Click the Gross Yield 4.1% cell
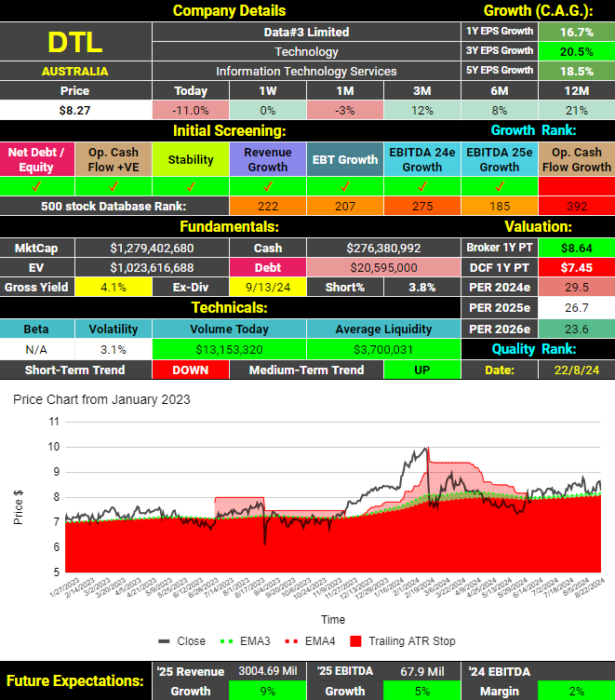Image resolution: width=615 pixels, height=700 pixels. [114, 287]
